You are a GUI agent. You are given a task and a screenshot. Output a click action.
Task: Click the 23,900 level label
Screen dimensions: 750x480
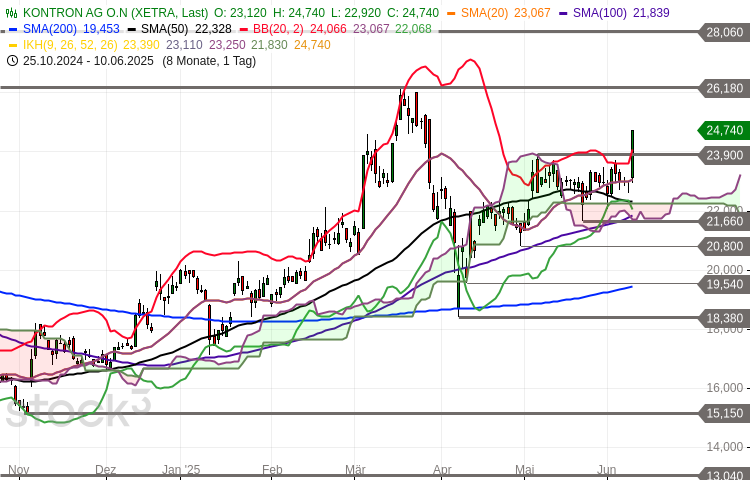coord(724,155)
